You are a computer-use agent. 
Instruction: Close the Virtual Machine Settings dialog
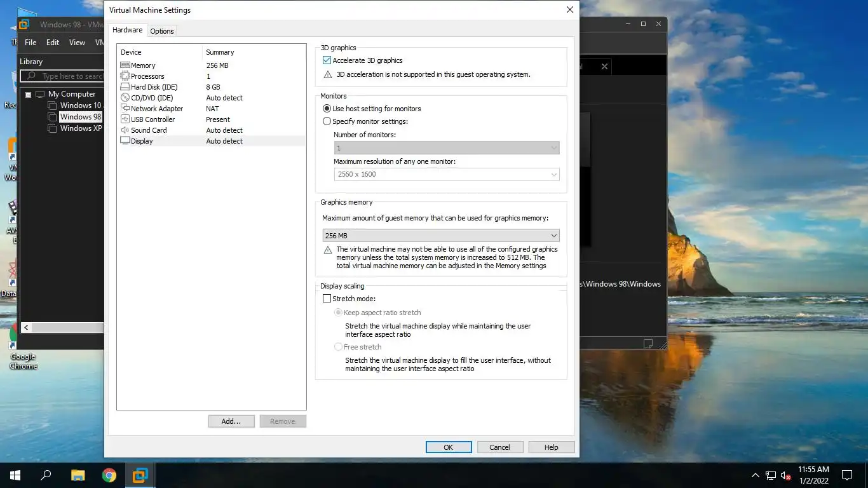pyautogui.click(x=570, y=10)
